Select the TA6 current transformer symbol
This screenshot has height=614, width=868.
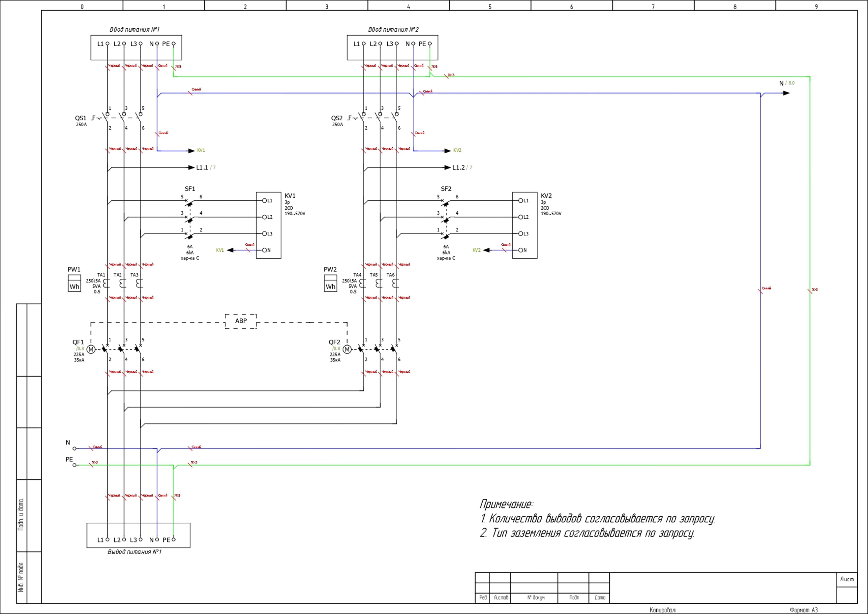tap(396, 283)
